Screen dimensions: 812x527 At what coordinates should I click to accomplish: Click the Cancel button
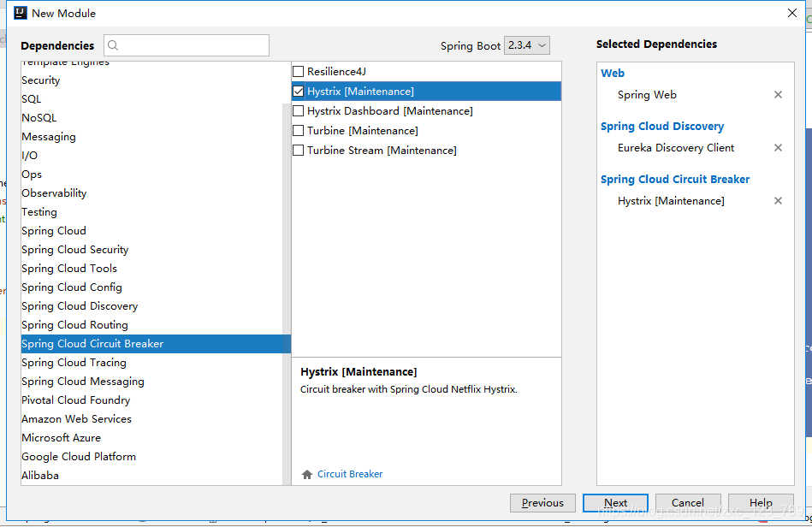[688, 503]
